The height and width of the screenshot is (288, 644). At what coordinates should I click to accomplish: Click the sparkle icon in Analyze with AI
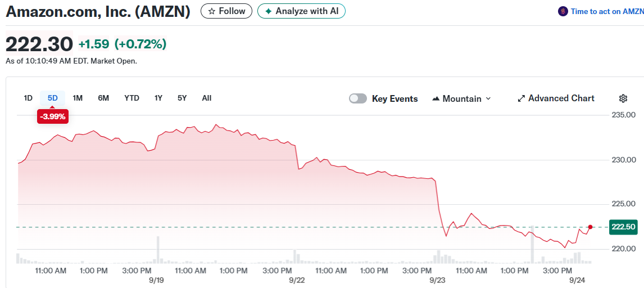[x=268, y=11]
